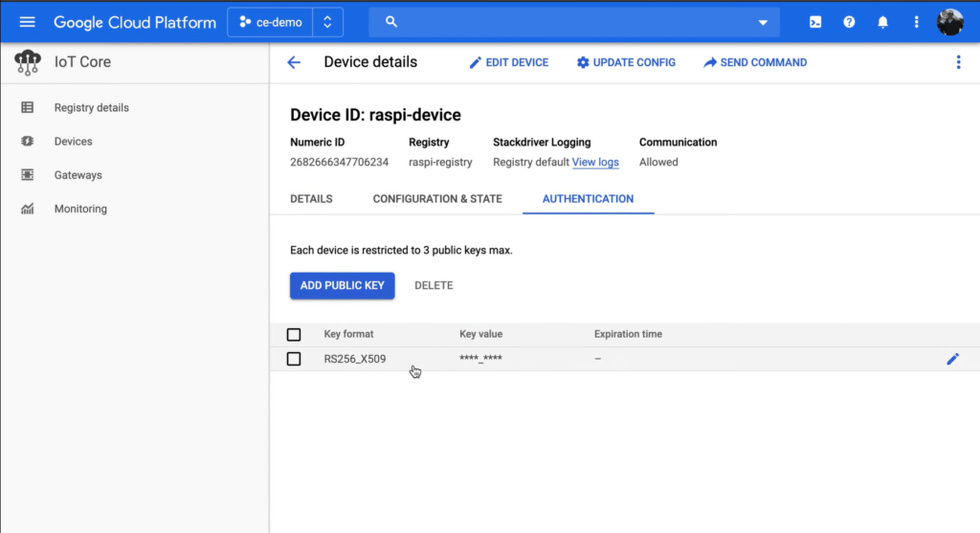
Task: Click the Communication Allowed value
Action: pyautogui.click(x=658, y=162)
